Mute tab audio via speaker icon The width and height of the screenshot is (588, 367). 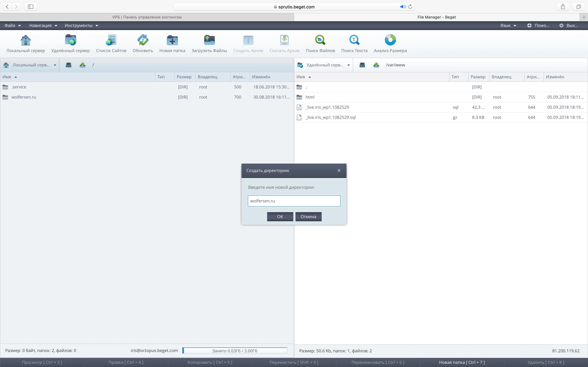click(403, 7)
